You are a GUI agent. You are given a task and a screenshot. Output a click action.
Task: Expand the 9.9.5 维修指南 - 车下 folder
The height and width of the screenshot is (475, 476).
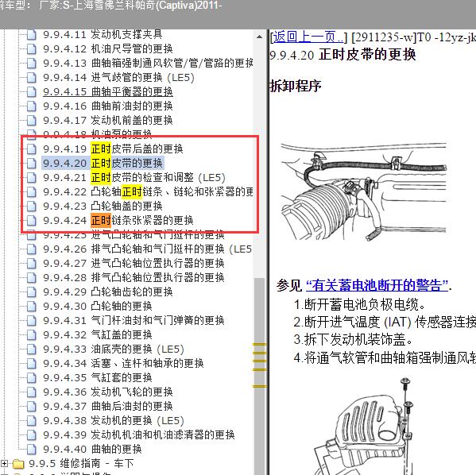4,463
